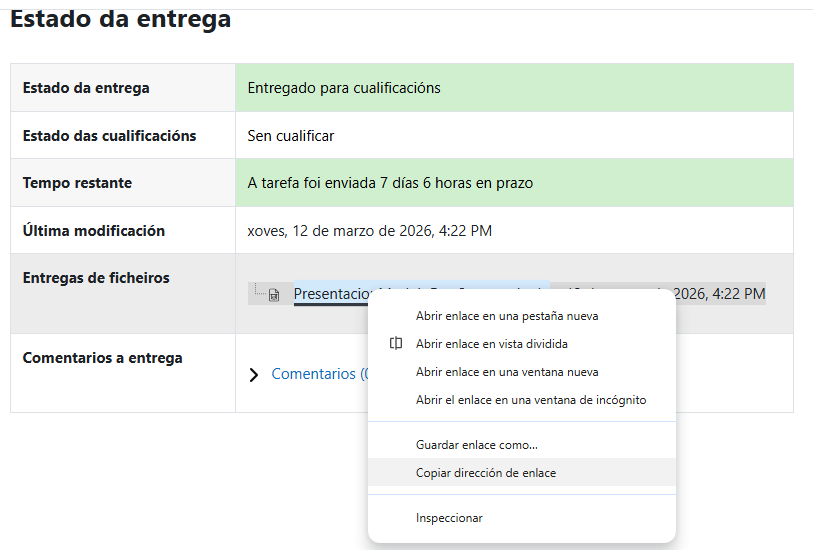Open link in new tab menu entry
The width and height of the screenshot is (813, 550).
pos(522,316)
